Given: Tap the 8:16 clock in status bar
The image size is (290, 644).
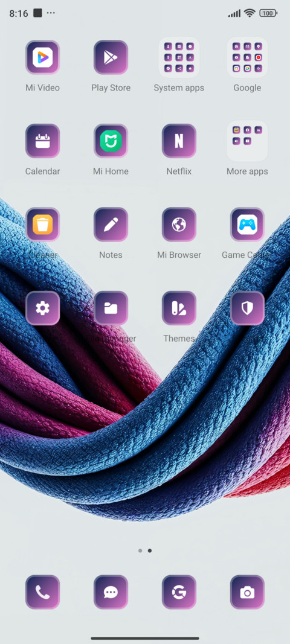Looking at the screenshot, I should [x=19, y=13].
